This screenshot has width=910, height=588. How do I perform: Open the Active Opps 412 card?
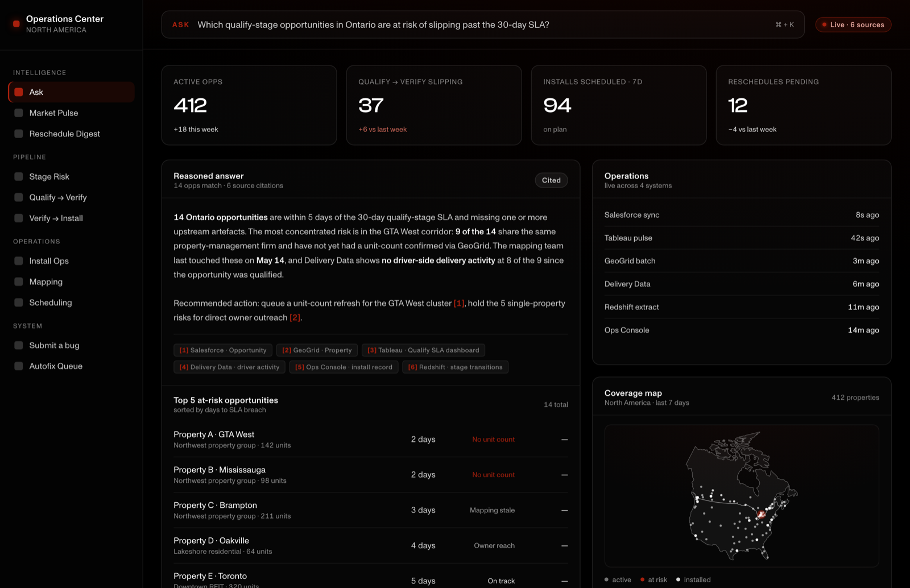pyautogui.click(x=249, y=105)
